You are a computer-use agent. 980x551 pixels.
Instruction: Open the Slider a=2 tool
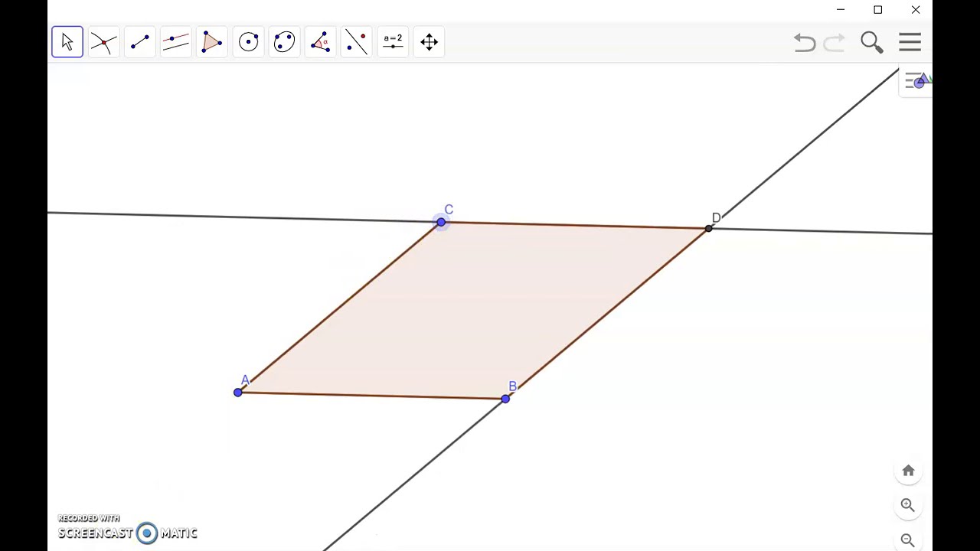pos(393,42)
